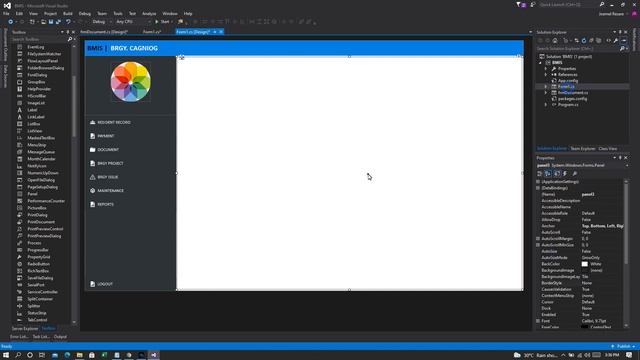Open the Analyze menu
Image resolution: width=640 pixels, height=360 pixels.
point(149,13)
